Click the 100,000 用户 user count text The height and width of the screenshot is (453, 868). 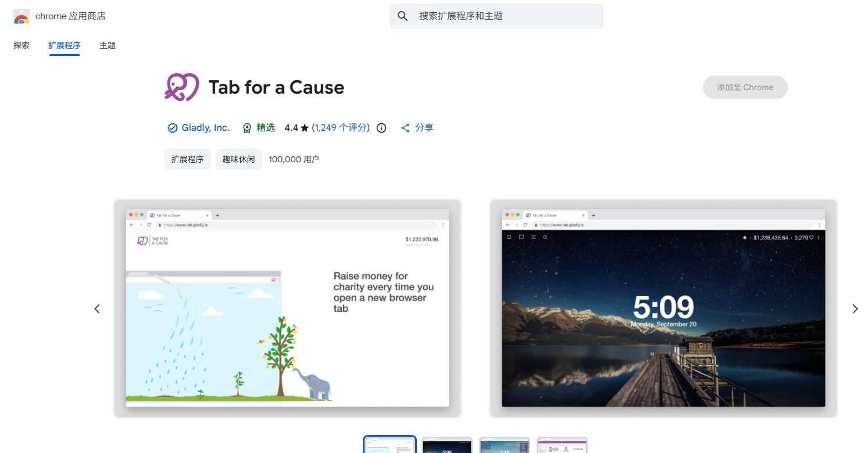click(294, 159)
